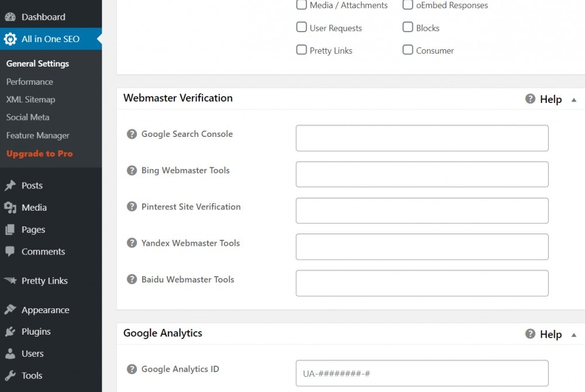Focus the Yandex Webmaster Tools input field

coord(422,246)
